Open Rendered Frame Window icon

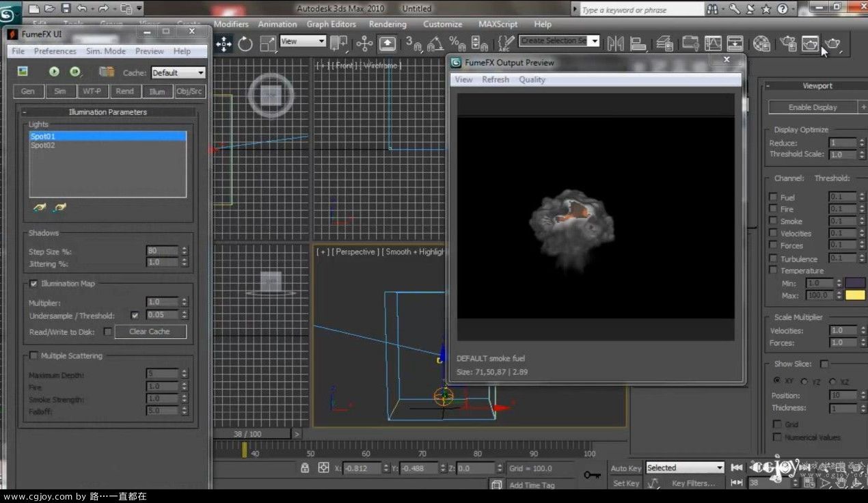pos(810,44)
